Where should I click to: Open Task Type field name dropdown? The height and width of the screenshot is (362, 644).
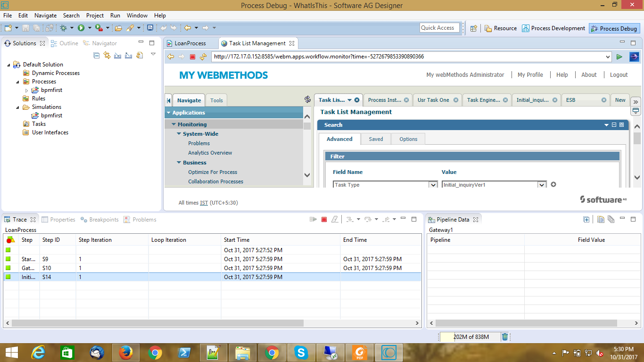tap(433, 185)
